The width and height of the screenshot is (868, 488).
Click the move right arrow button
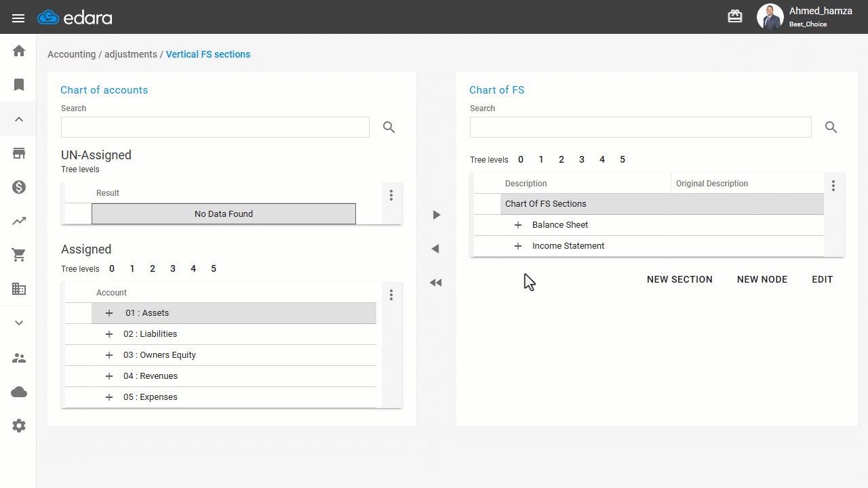tap(437, 215)
